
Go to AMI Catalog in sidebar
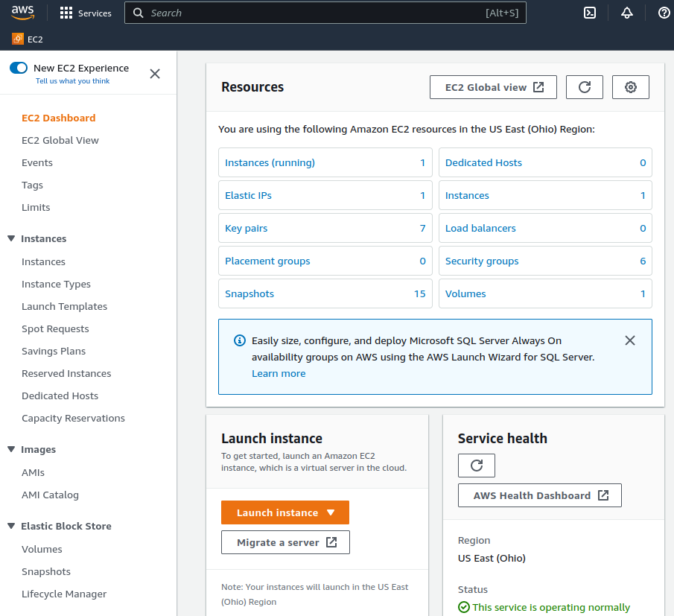pyautogui.click(x=50, y=495)
